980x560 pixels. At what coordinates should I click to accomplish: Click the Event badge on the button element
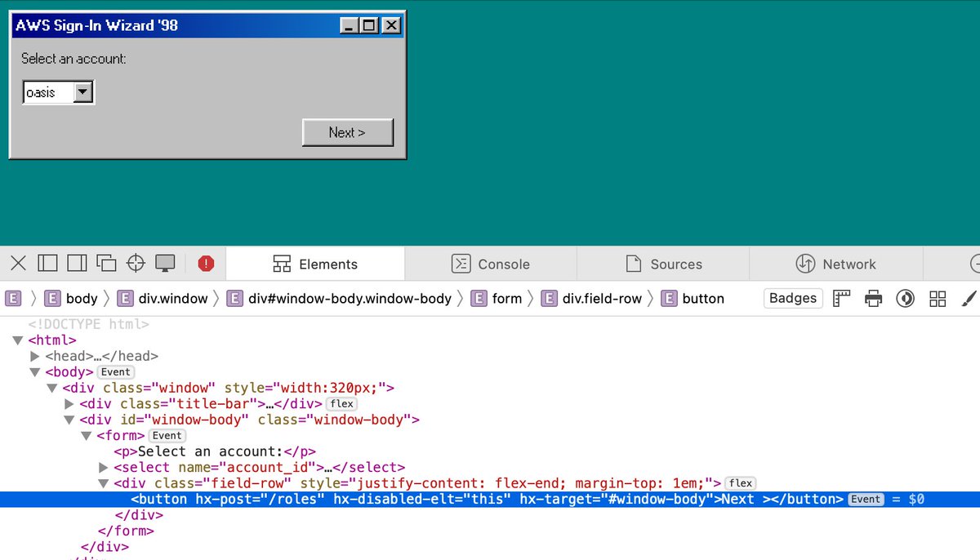[x=866, y=499]
